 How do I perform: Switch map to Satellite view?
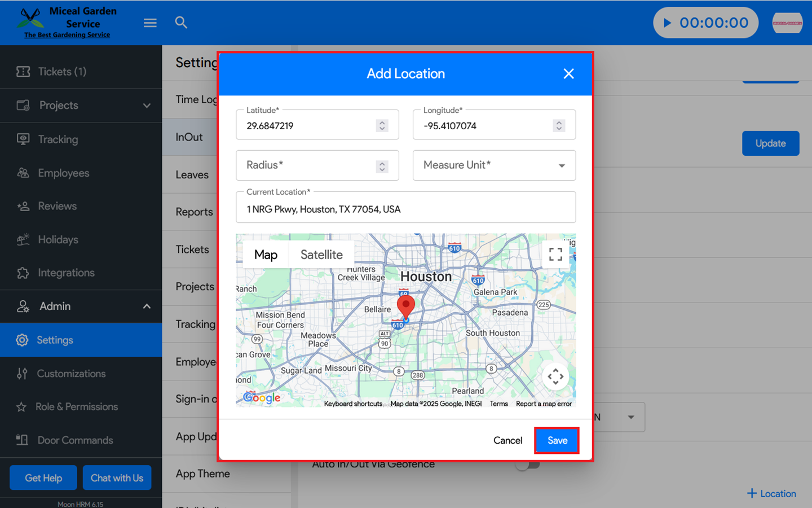coord(321,255)
